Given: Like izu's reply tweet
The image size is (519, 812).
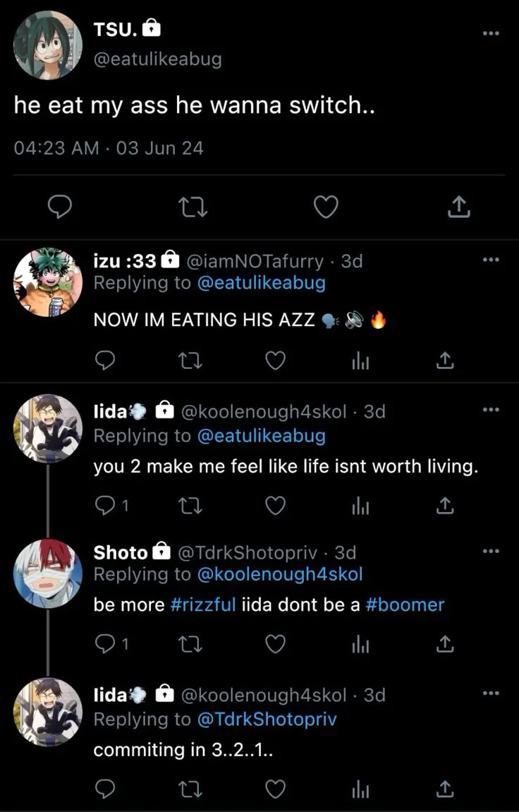Looking at the screenshot, I should (x=275, y=361).
